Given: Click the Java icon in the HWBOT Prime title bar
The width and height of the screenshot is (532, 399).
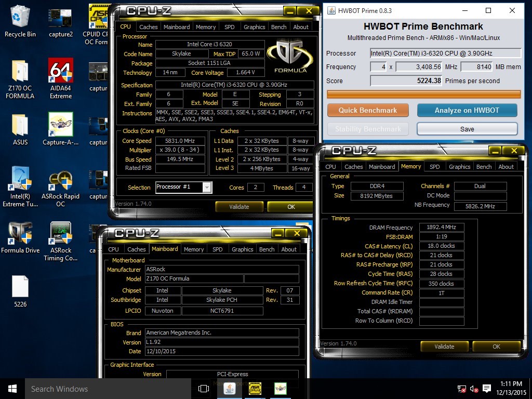Looking at the screenshot, I should point(331,10).
